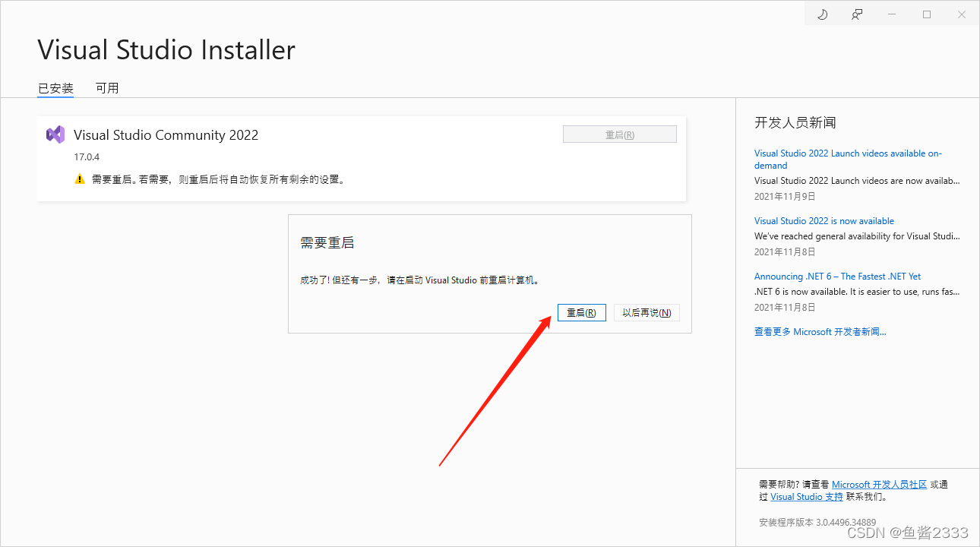Open Announcing .NET 6 news link

(837, 277)
